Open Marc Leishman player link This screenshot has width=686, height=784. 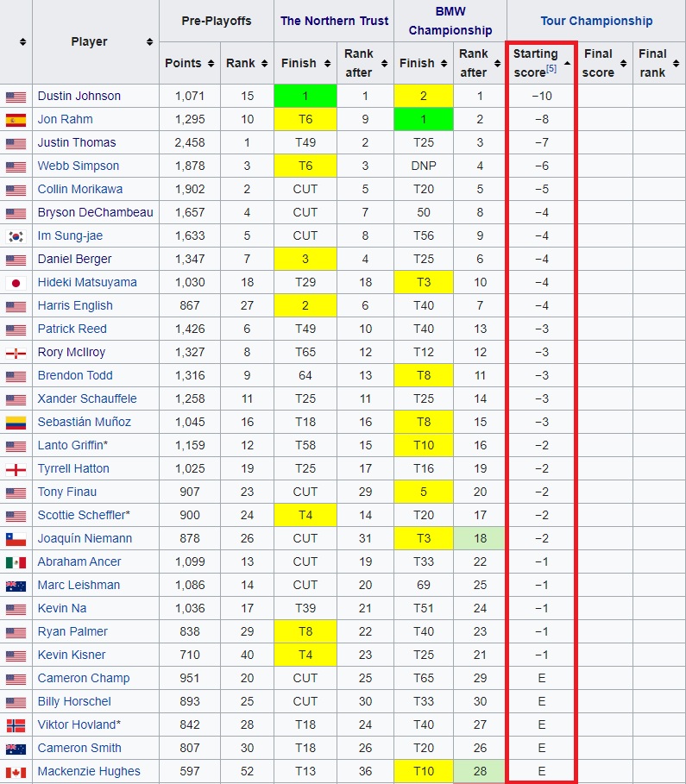[x=79, y=585]
